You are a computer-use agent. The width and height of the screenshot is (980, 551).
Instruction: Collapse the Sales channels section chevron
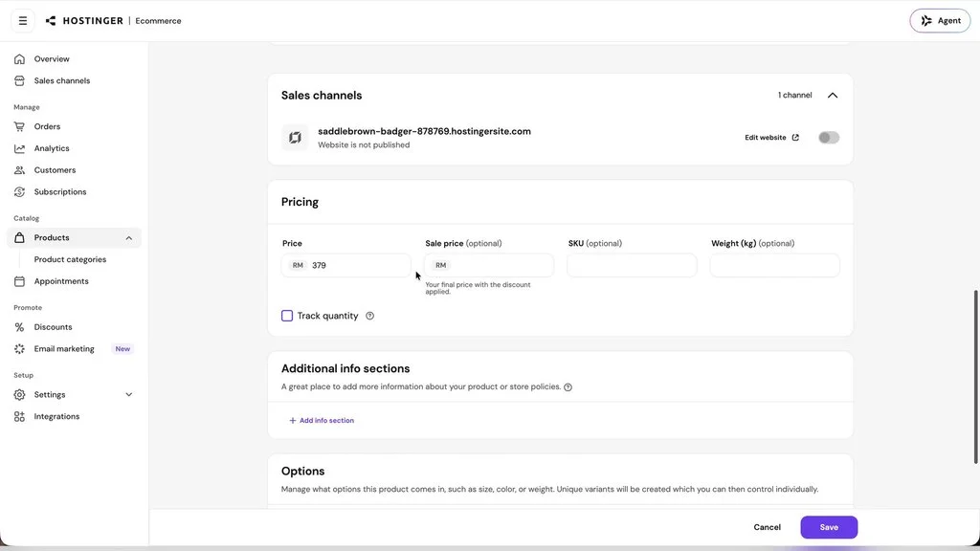pyautogui.click(x=833, y=95)
